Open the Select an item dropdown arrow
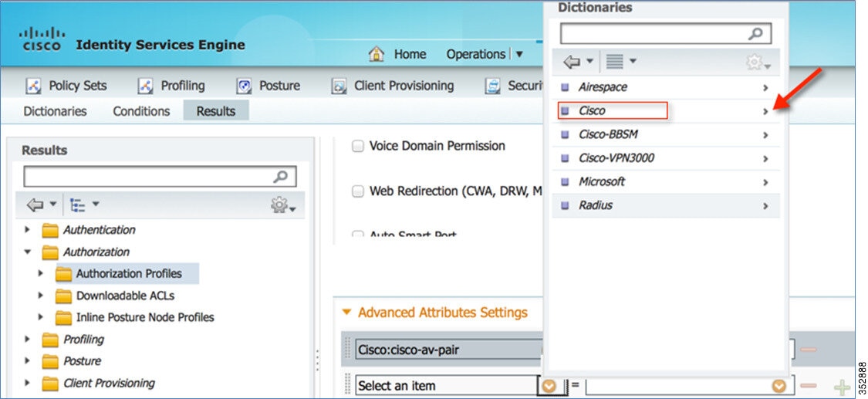This screenshot has height=399, width=868. pyautogui.click(x=549, y=386)
